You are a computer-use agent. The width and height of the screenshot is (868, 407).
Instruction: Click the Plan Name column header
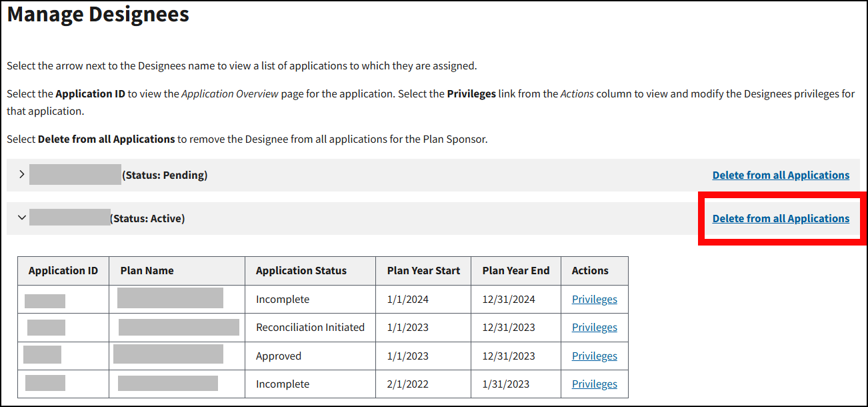pos(147,271)
